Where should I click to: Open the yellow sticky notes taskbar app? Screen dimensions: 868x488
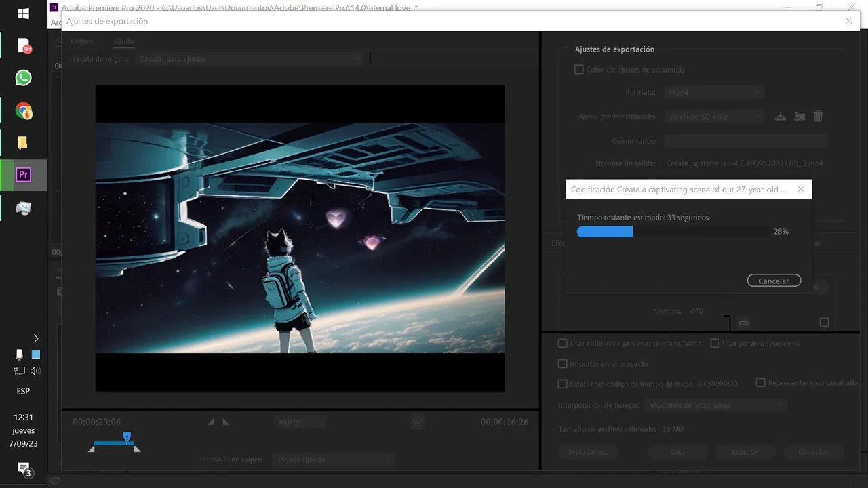point(24,143)
